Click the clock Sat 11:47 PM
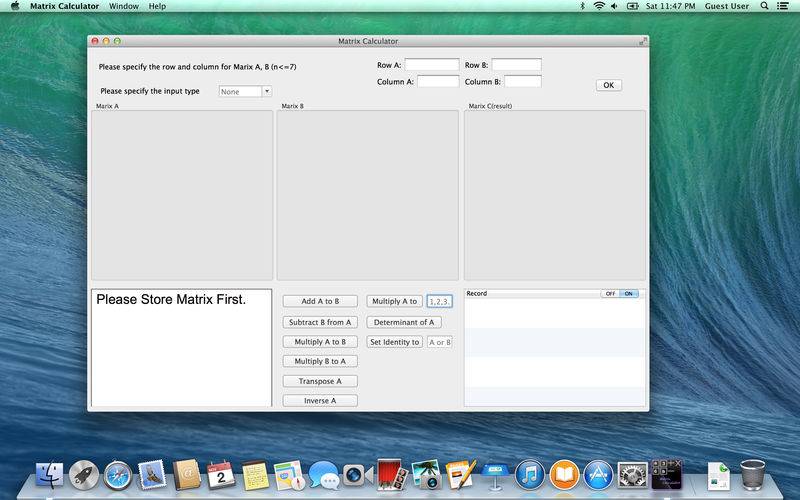 pos(670,6)
